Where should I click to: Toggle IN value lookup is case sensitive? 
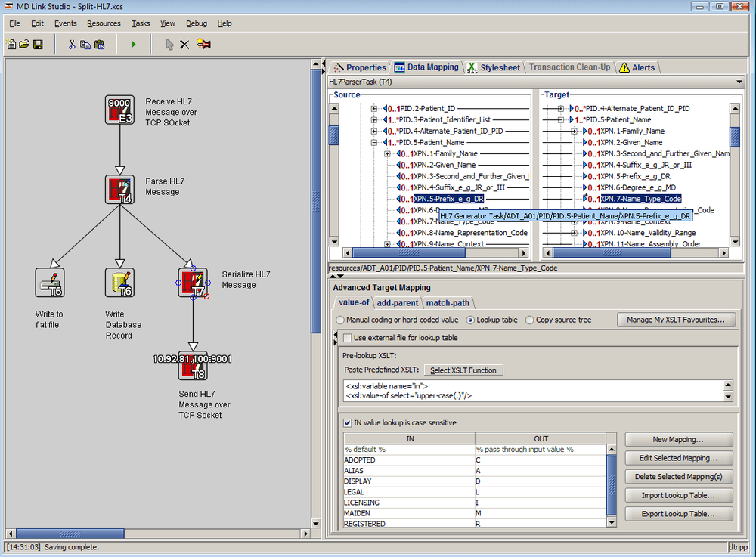tap(347, 422)
